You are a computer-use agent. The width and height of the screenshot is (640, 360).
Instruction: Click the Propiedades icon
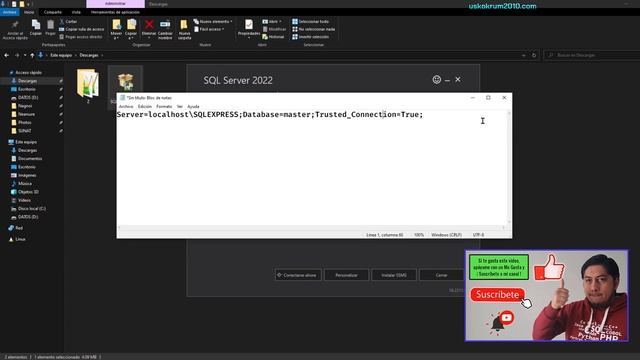(249, 25)
